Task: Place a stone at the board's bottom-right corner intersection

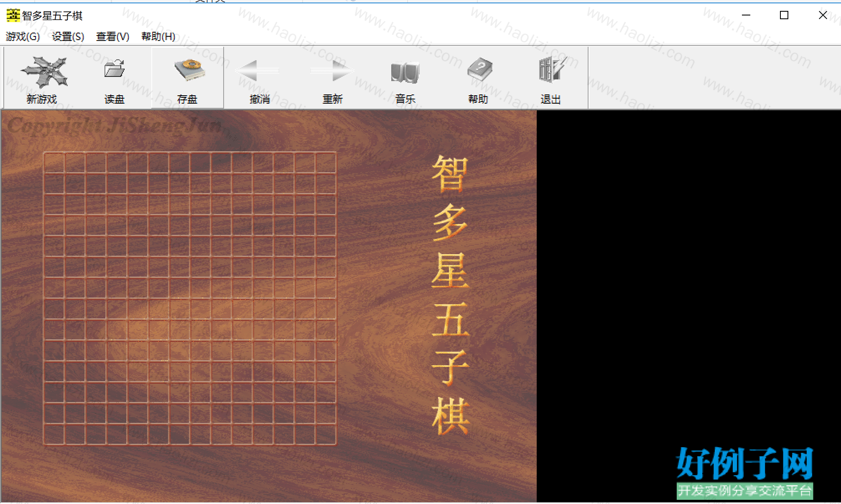Action: tap(336, 445)
